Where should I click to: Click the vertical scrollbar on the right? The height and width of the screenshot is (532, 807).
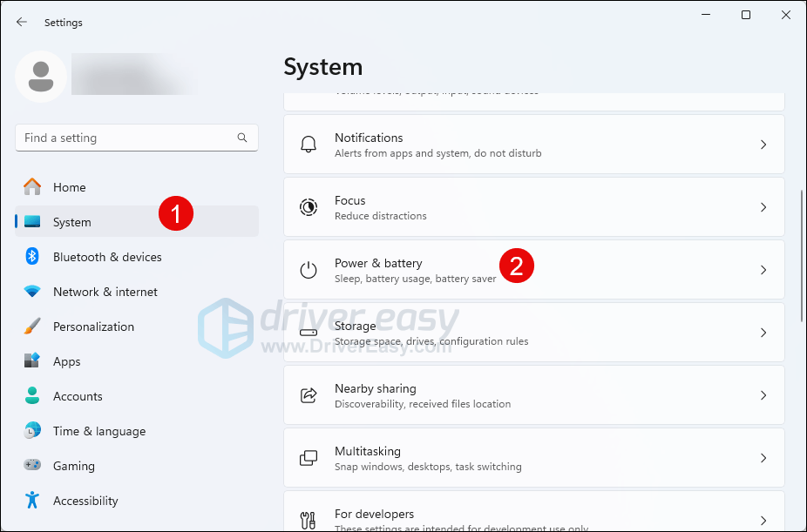pos(802,253)
